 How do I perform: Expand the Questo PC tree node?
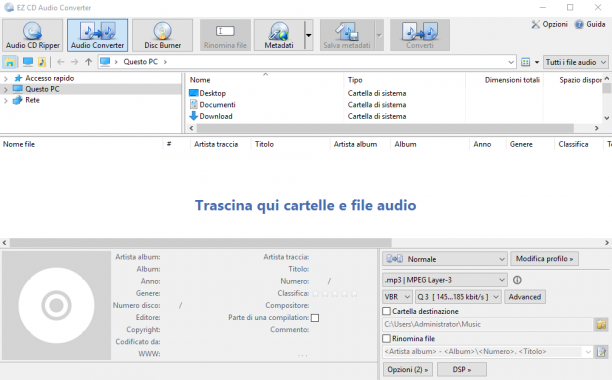(5, 89)
